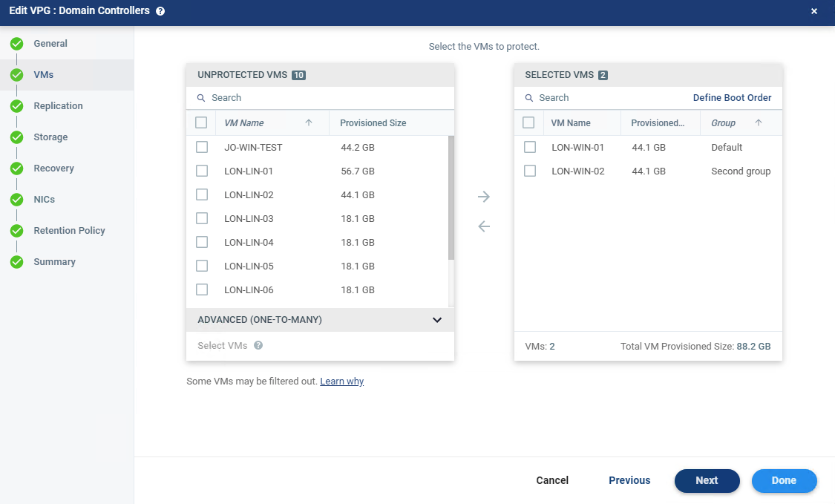Click left arrow to remove selected VMs
The width and height of the screenshot is (835, 504).
(484, 226)
